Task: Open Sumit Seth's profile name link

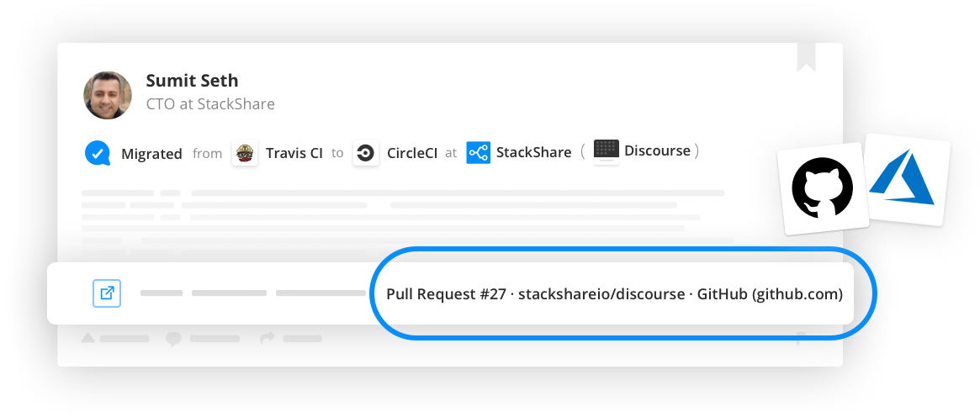Action: click(x=192, y=81)
